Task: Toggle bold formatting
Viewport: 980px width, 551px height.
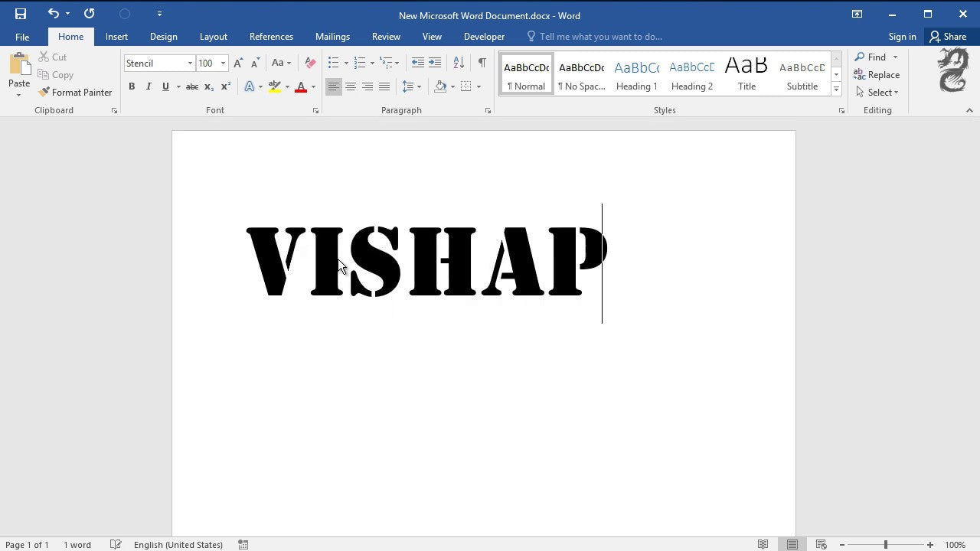Action: [x=132, y=86]
